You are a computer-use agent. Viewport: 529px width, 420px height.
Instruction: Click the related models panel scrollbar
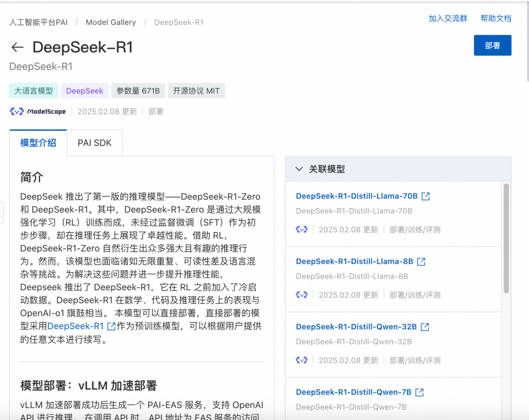point(506,238)
